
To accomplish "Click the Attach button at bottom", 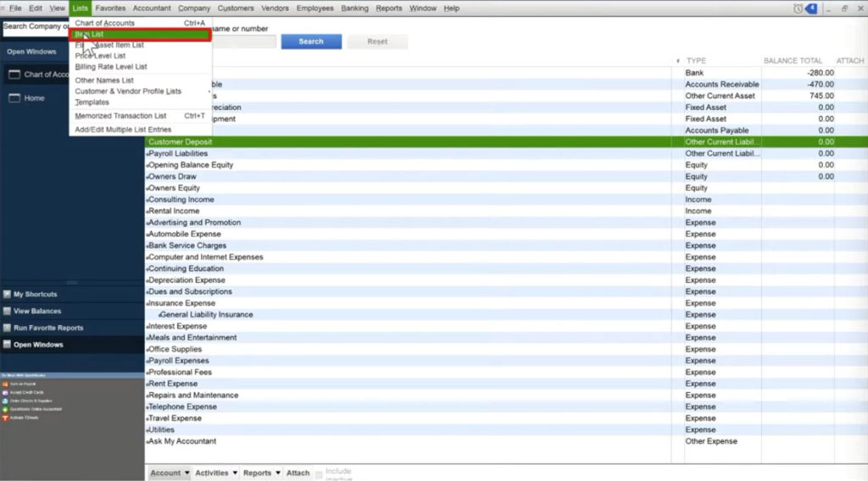I will [298, 473].
